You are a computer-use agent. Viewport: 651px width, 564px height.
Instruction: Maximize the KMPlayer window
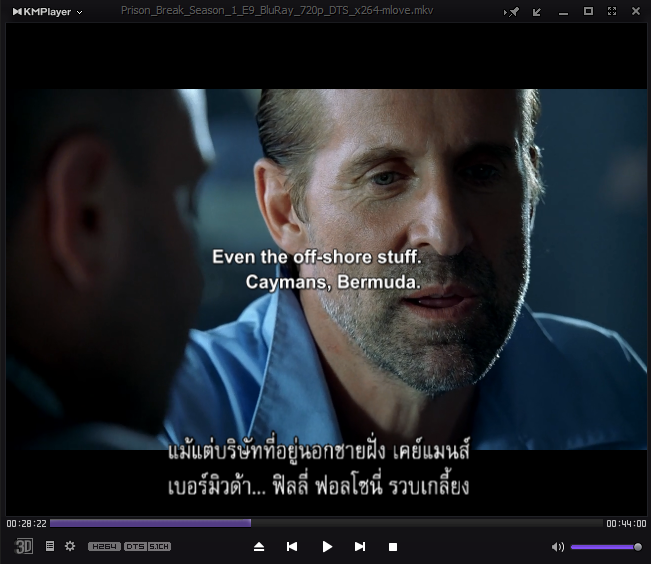click(x=588, y=11)
